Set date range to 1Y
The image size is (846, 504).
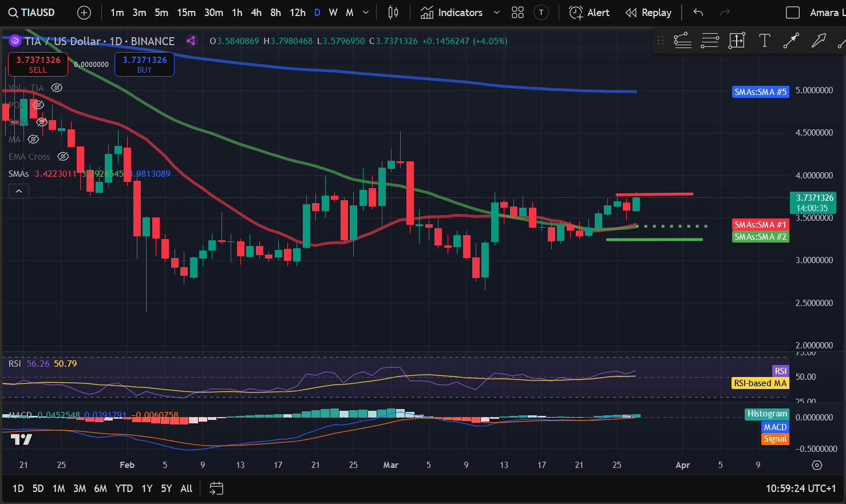[147, 489]
